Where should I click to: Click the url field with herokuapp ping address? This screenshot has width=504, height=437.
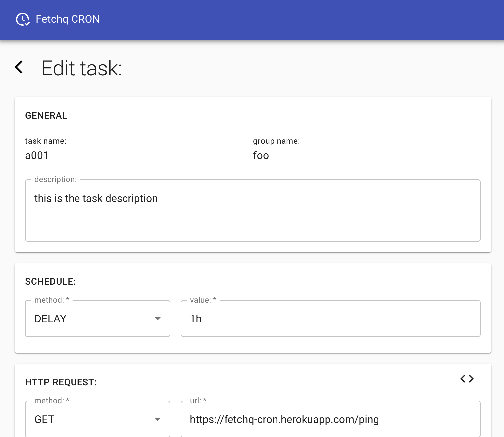click(331, 419)
